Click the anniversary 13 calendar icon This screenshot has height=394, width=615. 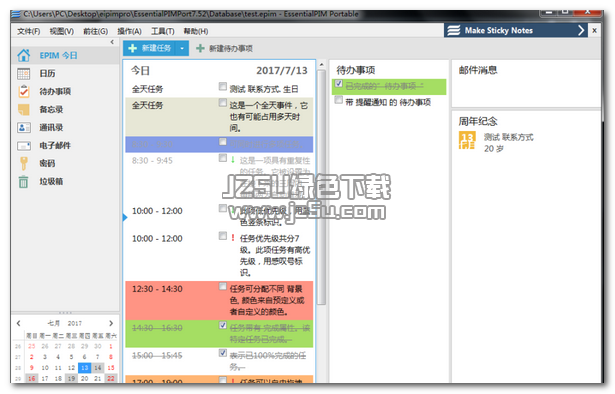coord(467,140)
